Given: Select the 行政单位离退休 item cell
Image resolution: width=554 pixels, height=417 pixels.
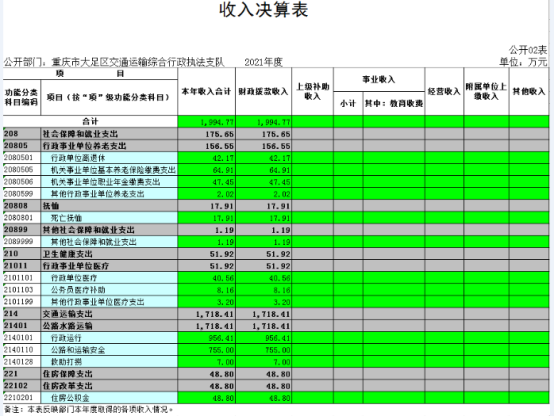Looking at the screenshot, I should pos(109,158).
